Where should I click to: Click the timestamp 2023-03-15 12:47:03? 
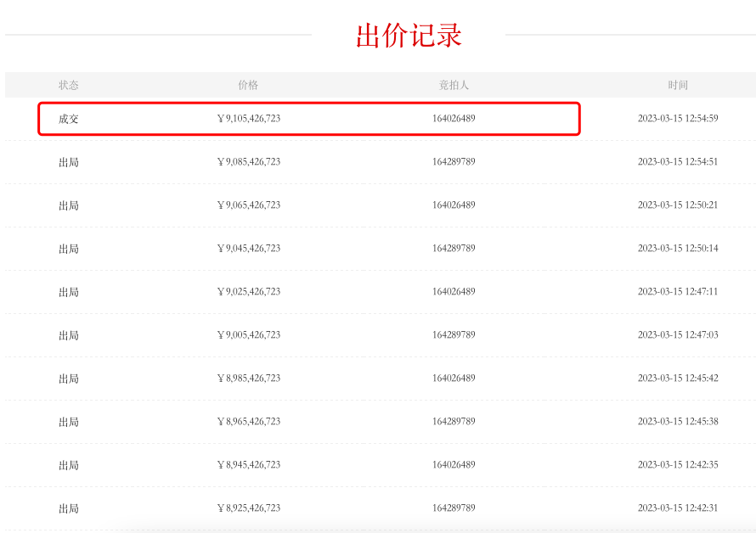click(678, 335)
